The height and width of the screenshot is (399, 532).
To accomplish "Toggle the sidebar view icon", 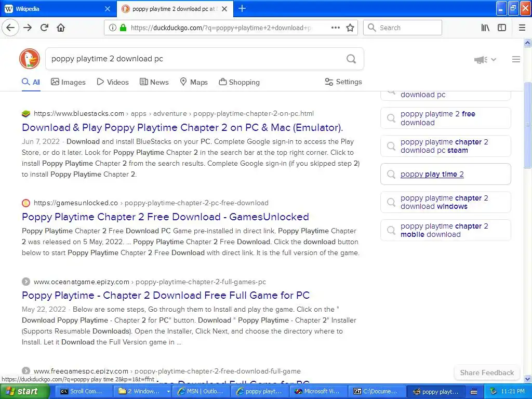I will (502, 28).
